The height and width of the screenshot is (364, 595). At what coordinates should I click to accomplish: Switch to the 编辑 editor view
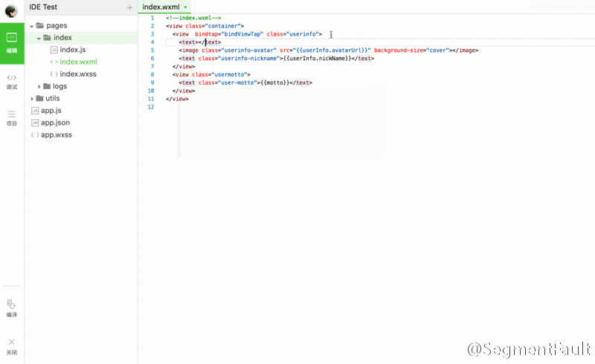(12, 43)
